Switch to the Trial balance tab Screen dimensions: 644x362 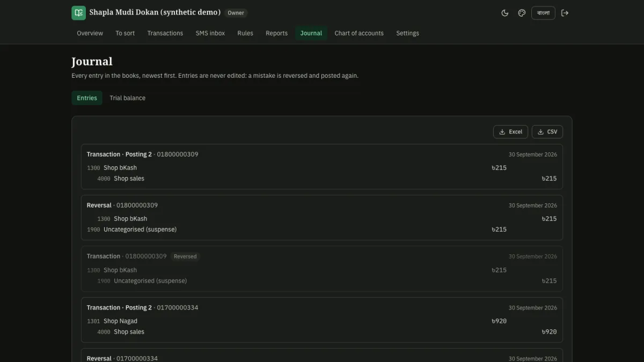[x=128, y=98]
